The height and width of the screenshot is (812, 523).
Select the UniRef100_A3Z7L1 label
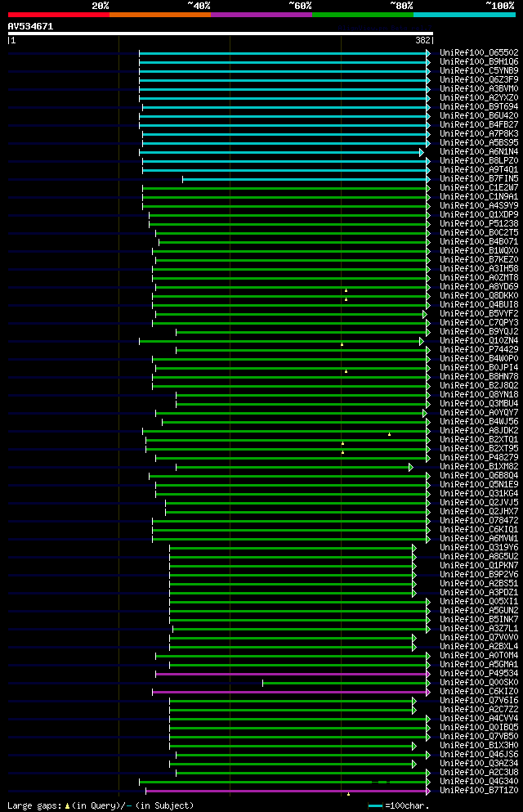479,628
